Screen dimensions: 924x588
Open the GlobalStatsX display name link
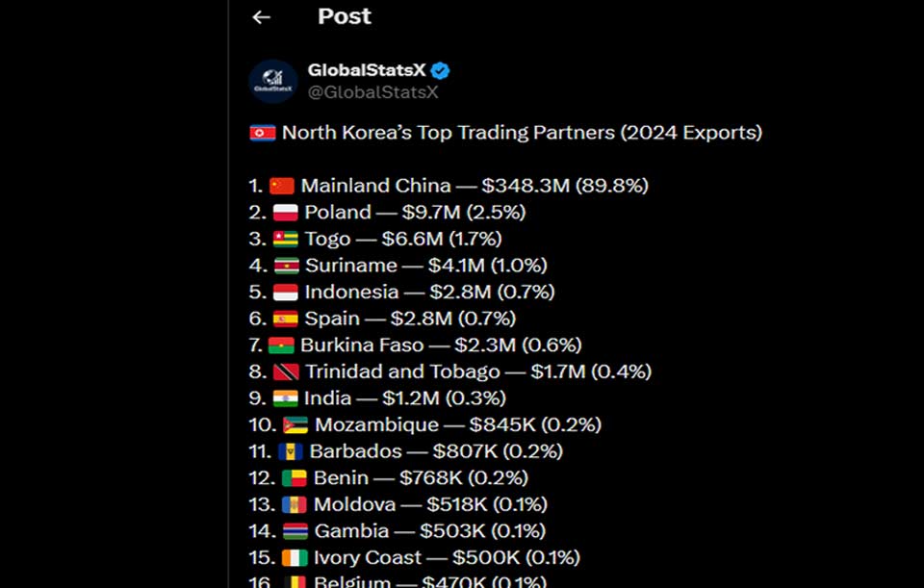366,70
